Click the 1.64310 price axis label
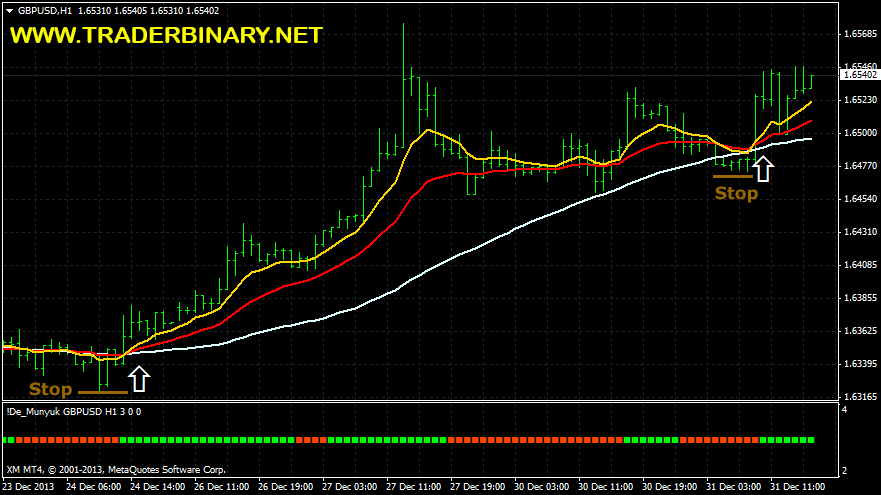The height and width of the screenshot is (495, 881). pyautogui.click(x=860, y=231)
